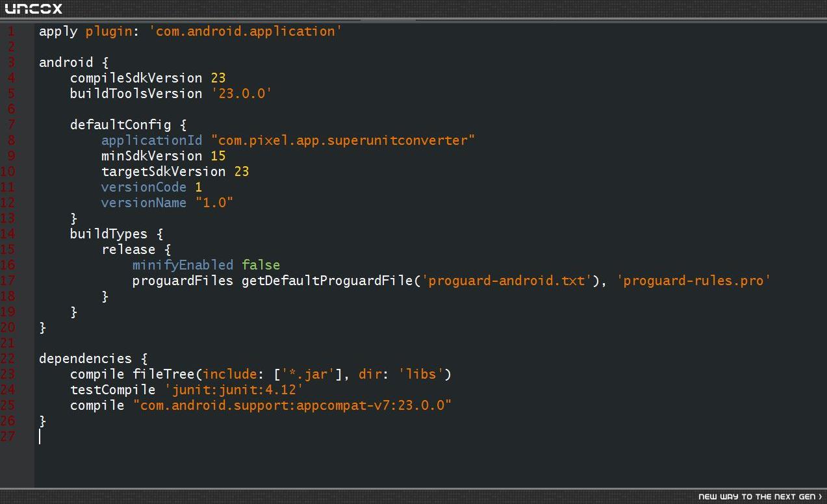
Task: Select line number 27 in gutter
Action: click(x=8, y=436)
